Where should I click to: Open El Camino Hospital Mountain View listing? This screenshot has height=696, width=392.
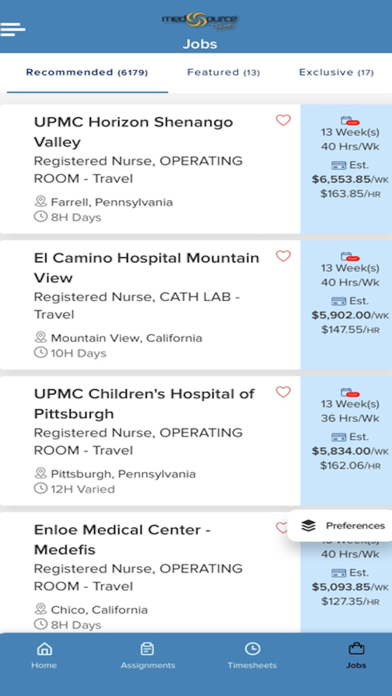pos(150,305)
